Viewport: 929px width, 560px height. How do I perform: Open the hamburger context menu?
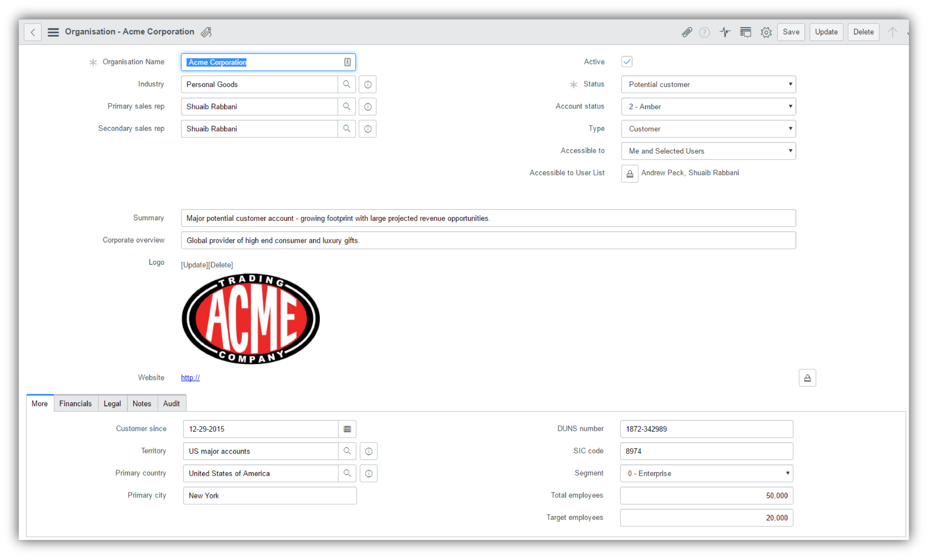[53, 32]
